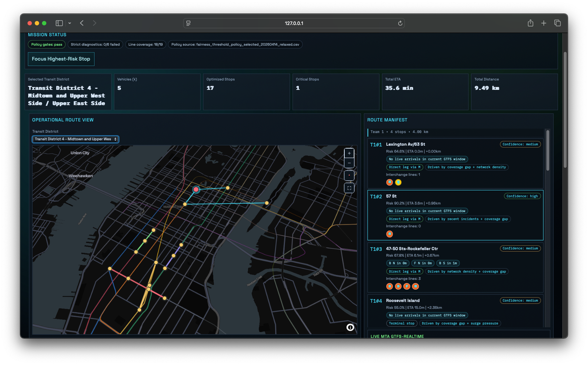Click Driven by network density + coverage gap chip

point(467,272)
